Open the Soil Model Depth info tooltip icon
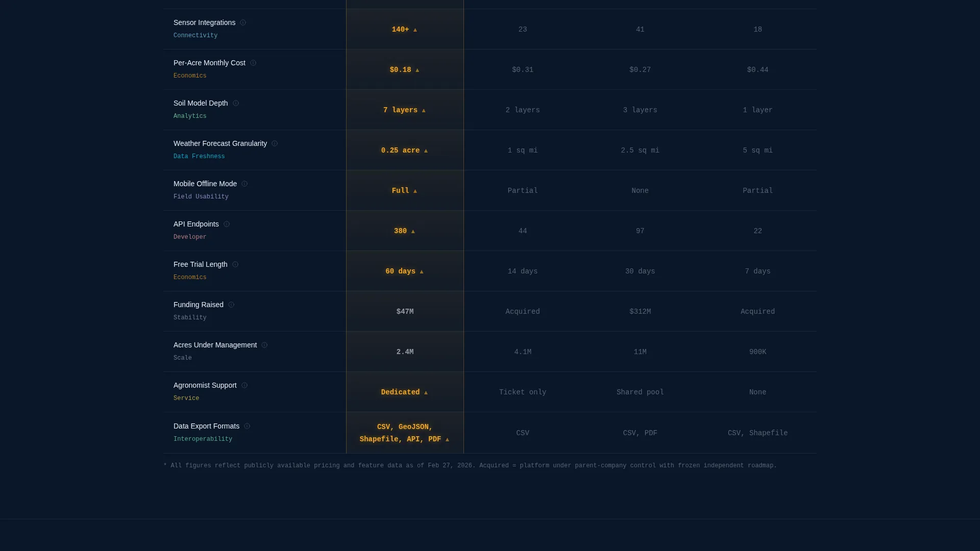Screen dimensions: 980x551 tap(236, 103)
